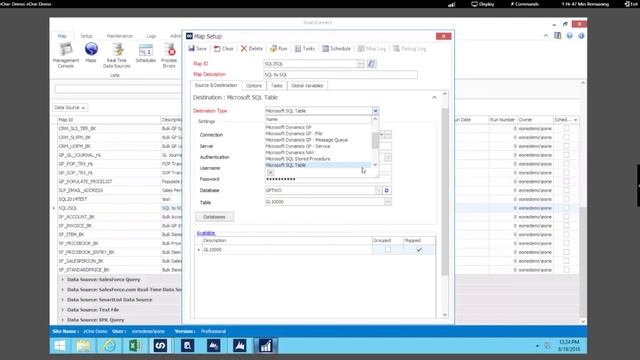
Task: Open the Maintenance ribbon tab
Action: (x=119, y=36)
